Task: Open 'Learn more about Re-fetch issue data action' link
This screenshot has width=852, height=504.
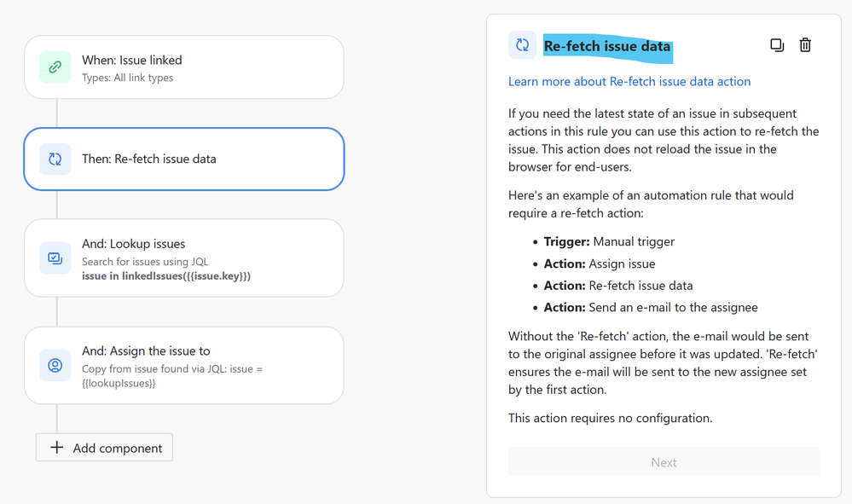Action: pyautogui.click(x=629, y=82)
